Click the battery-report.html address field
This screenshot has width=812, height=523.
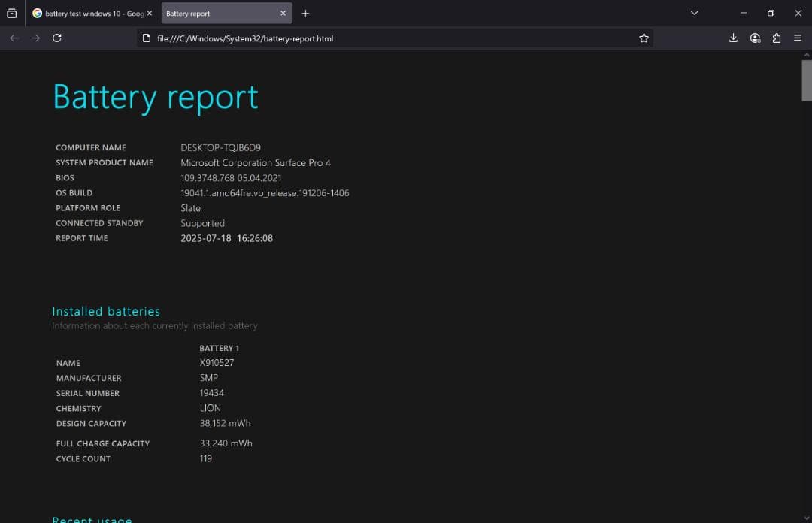pyautogui.click(x=376, y=38)
